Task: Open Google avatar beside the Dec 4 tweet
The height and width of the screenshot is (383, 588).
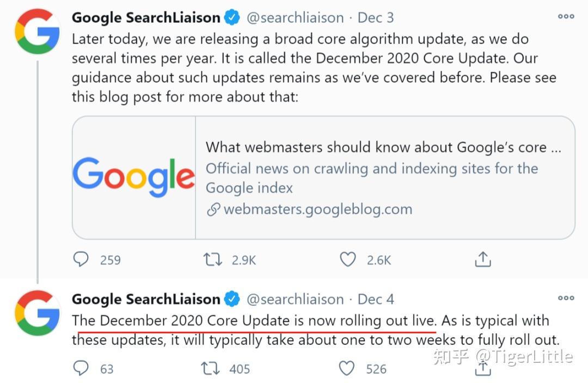Action: [37, 313]
